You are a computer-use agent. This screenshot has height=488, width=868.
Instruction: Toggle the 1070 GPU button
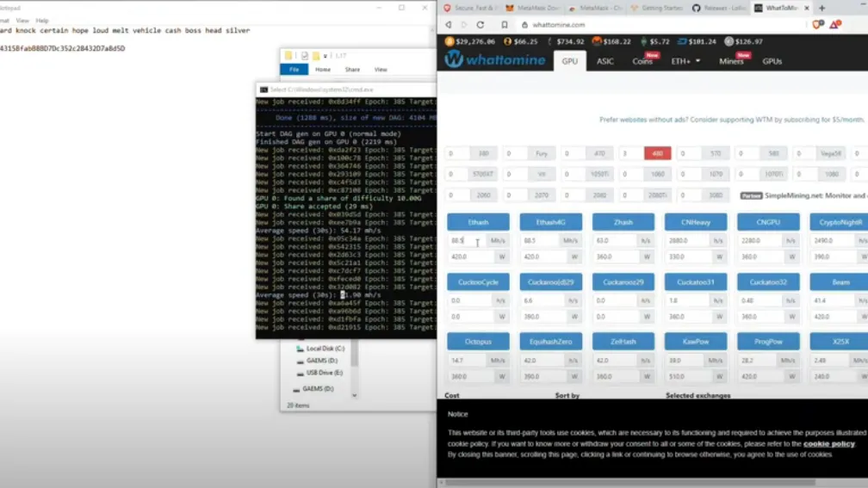[716, 174]
